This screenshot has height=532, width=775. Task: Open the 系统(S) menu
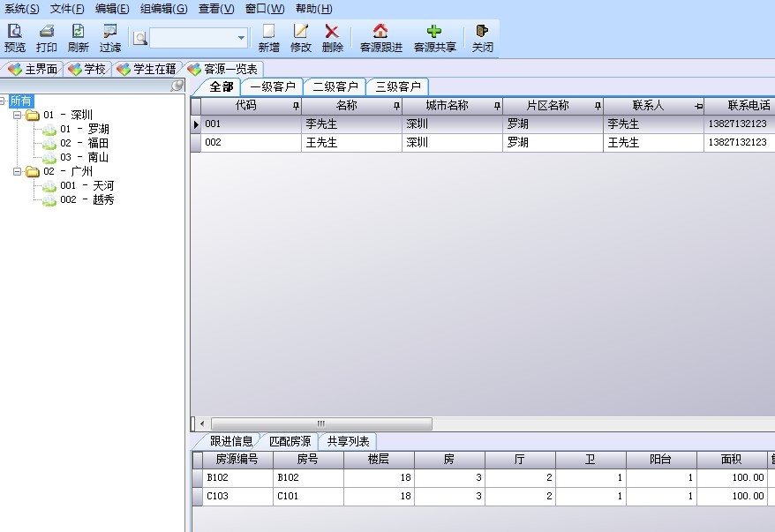[x=22, y=8]
